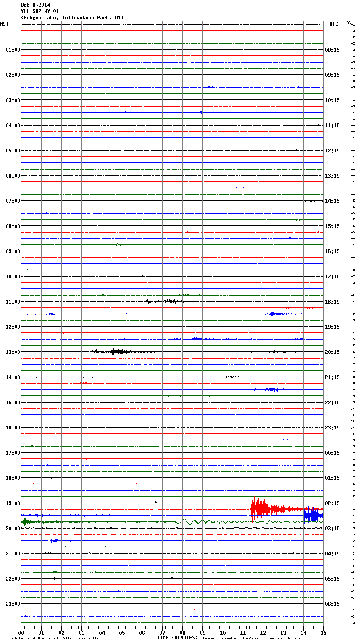Click the 'DC' column header
The image size is (357, 644).
click(x=349, y=23)
